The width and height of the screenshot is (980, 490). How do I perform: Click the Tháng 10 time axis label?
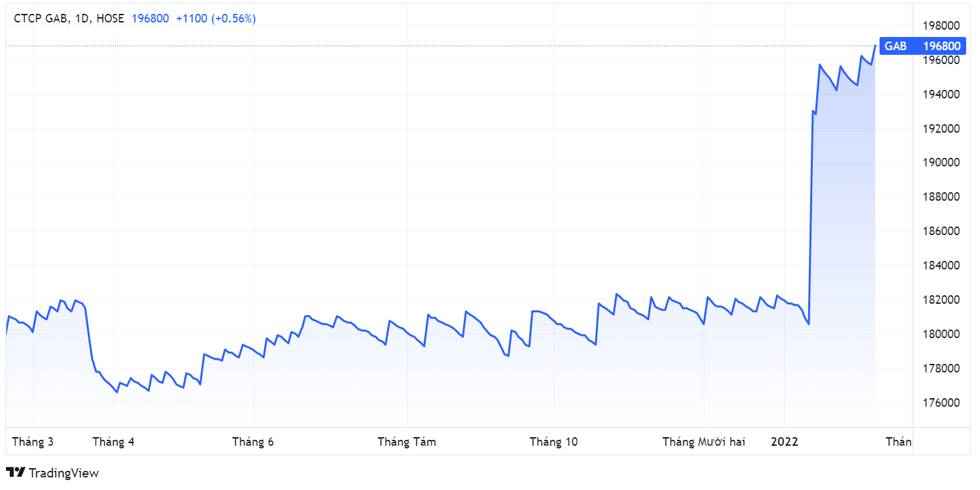pyautogui.click(x=554, y=442)
